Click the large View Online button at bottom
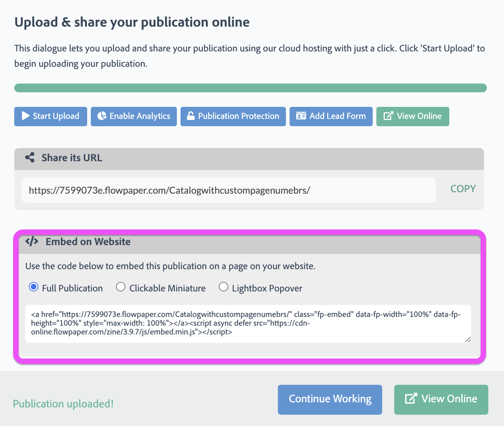This screenshot has width=504, height=426. tap(441, 400)
